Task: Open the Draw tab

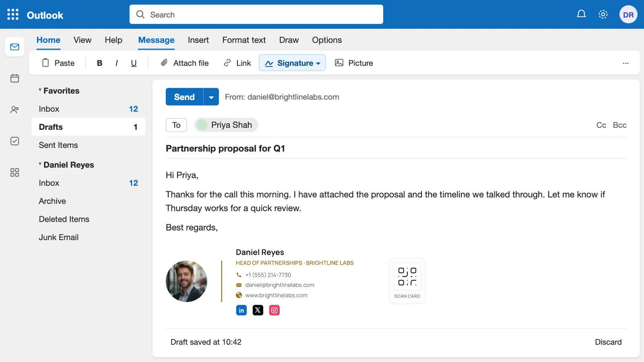Action: click(289, 40)
